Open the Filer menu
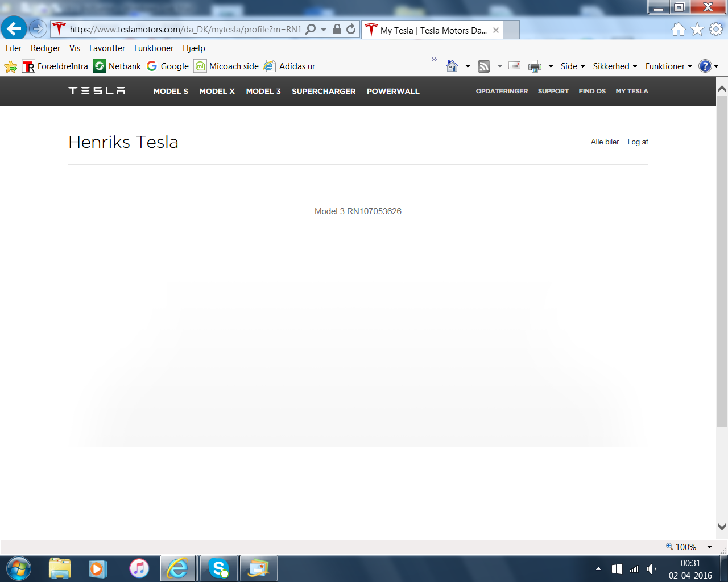The image size is (728, 582). [x=14, y=48]
